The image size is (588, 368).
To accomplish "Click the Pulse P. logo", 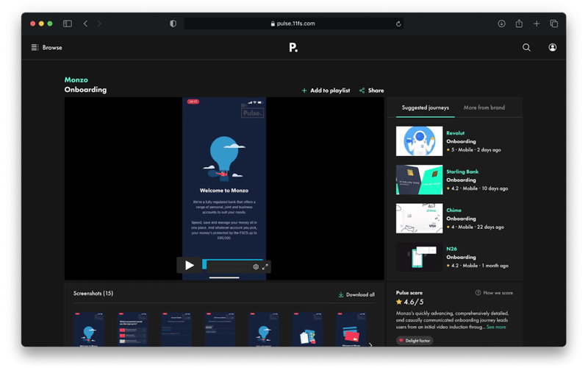I will (293, 47).
